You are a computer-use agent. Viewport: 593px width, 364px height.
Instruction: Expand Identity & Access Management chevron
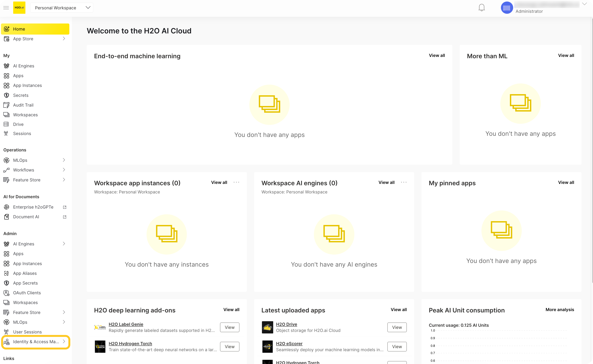pos(64,341)
